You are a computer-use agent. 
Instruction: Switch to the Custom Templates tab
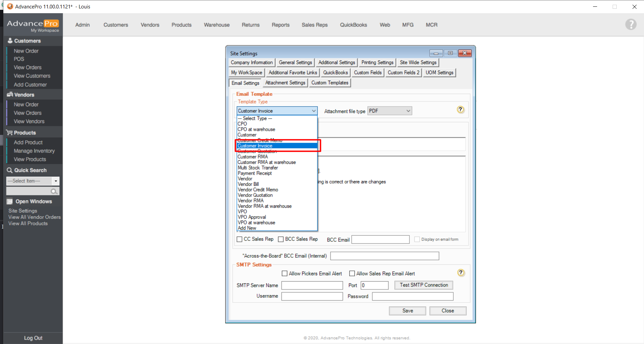click(x=330, y=83)
